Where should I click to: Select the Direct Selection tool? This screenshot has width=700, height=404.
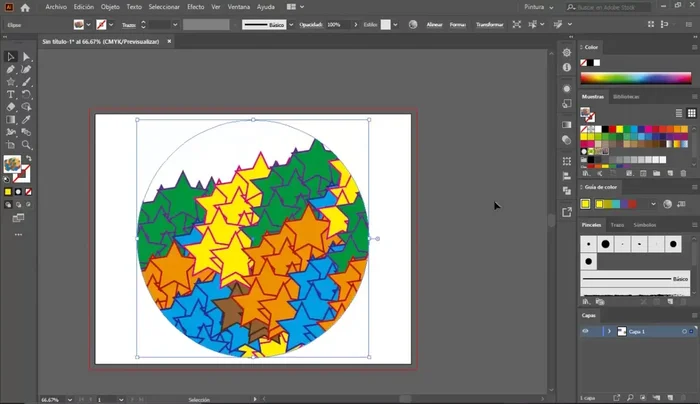[26, 57]
